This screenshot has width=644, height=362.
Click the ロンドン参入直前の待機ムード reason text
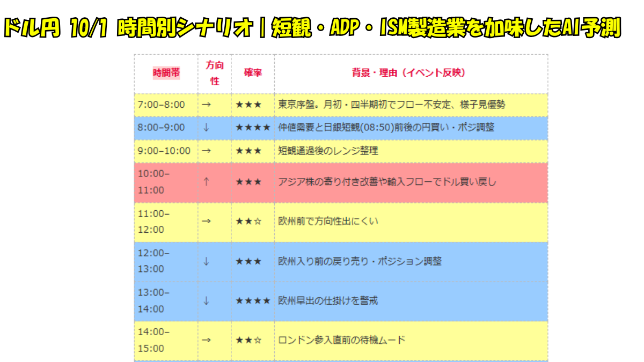tap(341, 340)
